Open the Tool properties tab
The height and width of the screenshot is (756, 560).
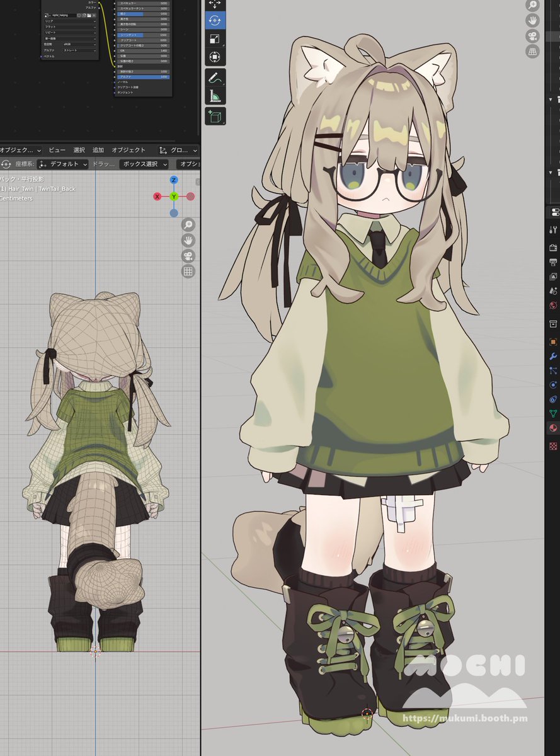tap(554, 230)
